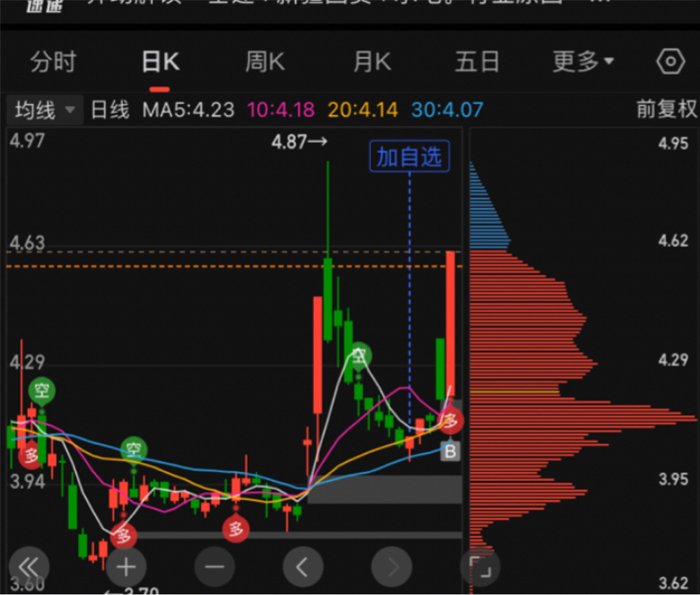
Task: Tap the blue 30:4.07 moving average value
Action: [447, 110]
